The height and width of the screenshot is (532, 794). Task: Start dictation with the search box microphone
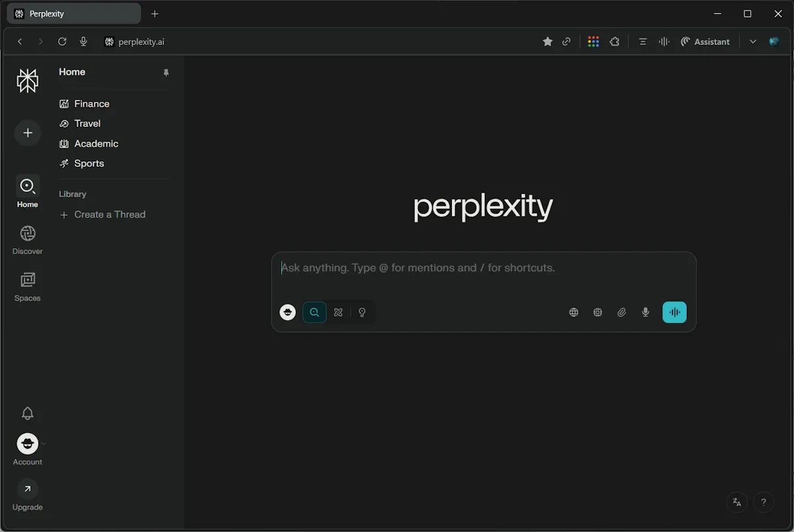pyautogui.click(x=646, y=312)
